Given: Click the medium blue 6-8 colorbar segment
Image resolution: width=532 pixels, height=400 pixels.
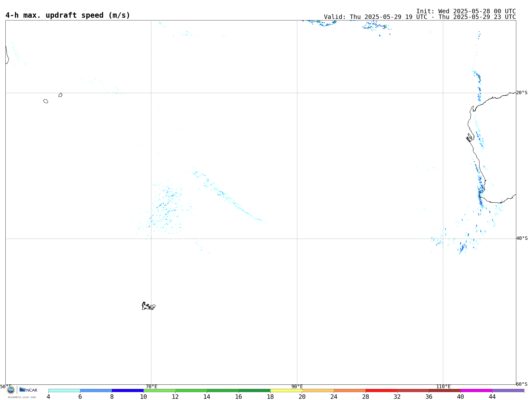Looking at the screenshot, I should (x=96, y=391).
